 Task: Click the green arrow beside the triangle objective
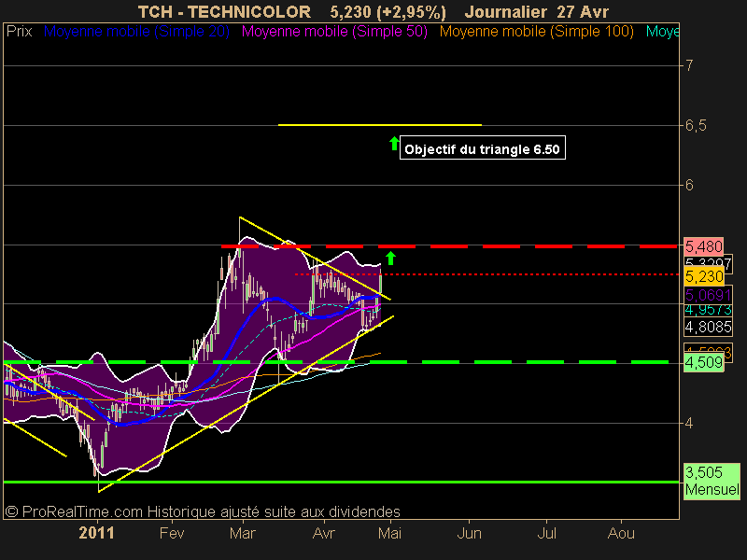pos(394,144)
